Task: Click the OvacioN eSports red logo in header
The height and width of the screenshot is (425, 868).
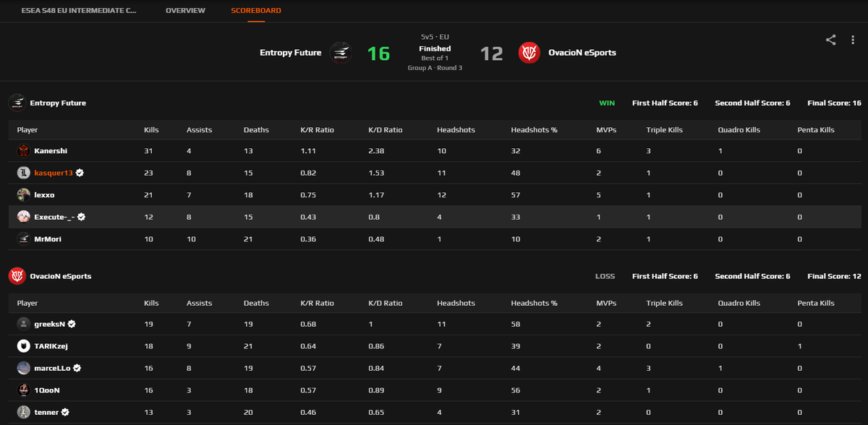Action: [x=529, y=53]
